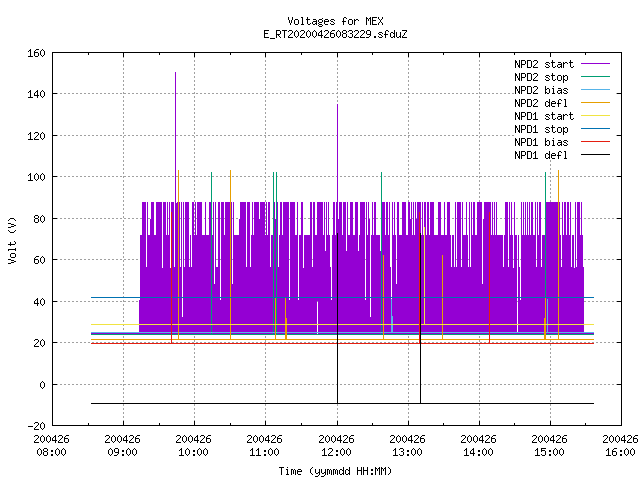Image resolution: width=640 pixels, height=480 pixels.
Task: Click the y-axis tick value 140
Action: [36, 94]
